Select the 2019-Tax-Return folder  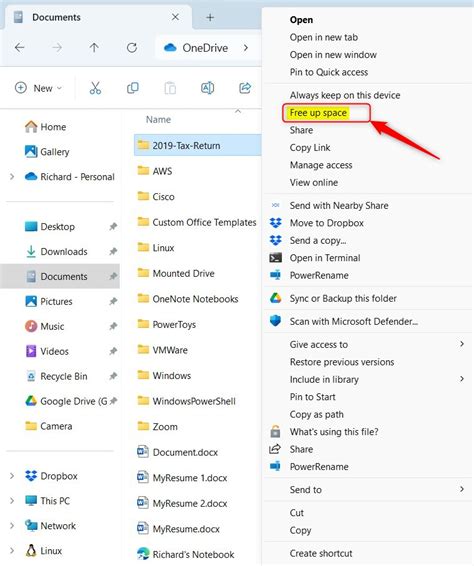point(197,145)
